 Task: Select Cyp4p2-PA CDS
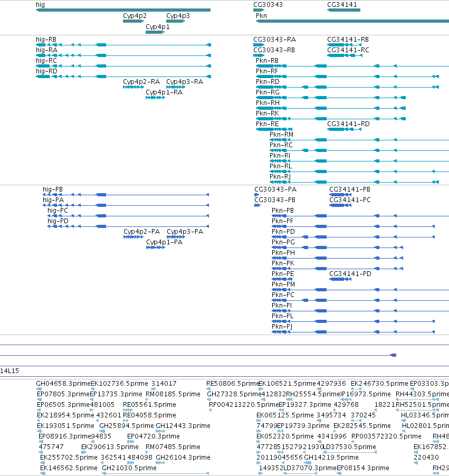click(x=133, y=237)
